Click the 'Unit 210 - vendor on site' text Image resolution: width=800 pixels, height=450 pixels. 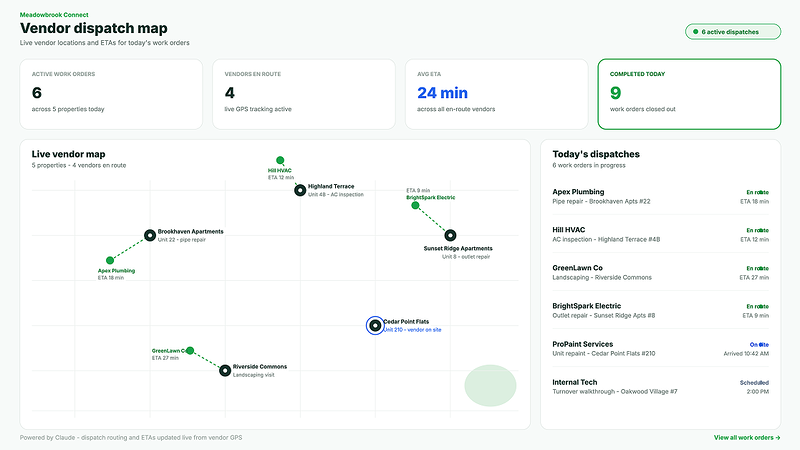coord(412,330)
